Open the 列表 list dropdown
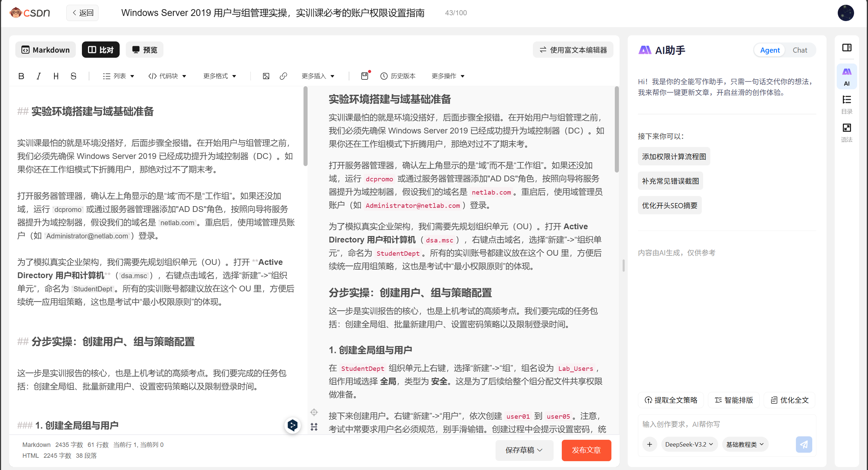The image size is (868, 470). [118, 76]
